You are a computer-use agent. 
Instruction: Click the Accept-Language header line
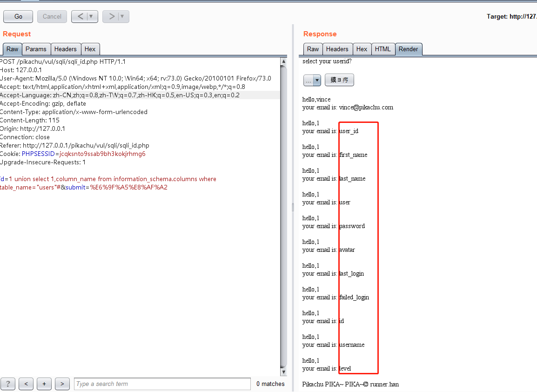[120, 95]
